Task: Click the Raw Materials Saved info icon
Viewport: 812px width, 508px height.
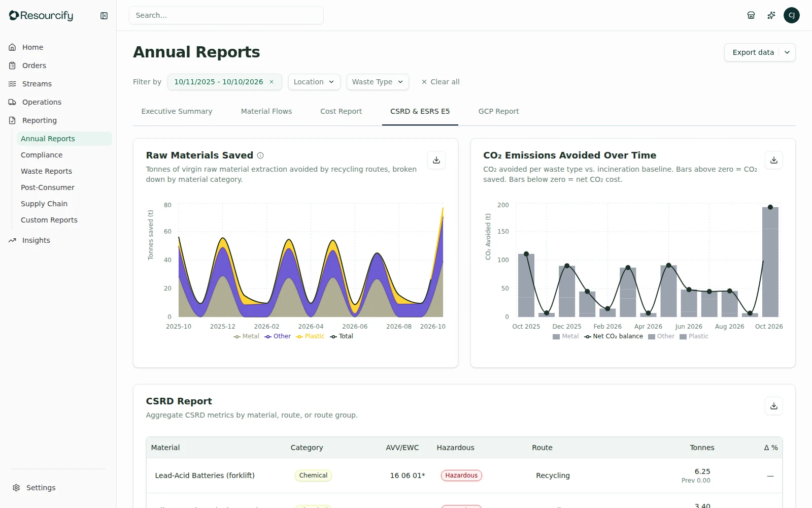Action: [260, 155]
